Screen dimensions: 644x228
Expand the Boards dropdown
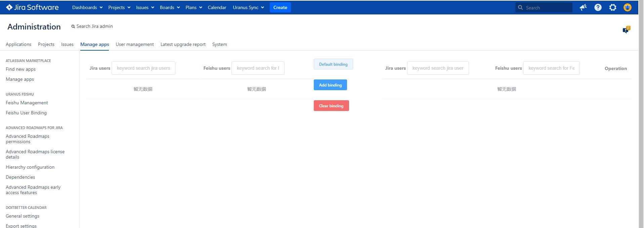tap(170, 7)
